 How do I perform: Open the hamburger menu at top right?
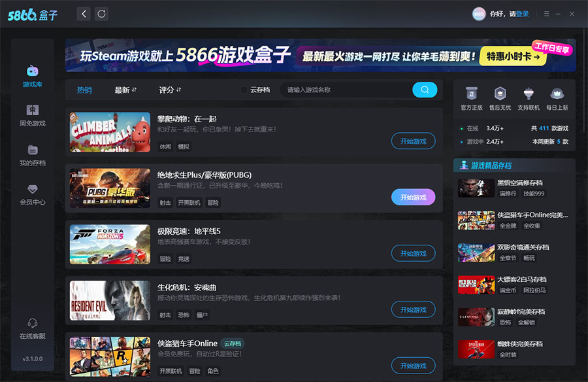[x=546, y=14]
